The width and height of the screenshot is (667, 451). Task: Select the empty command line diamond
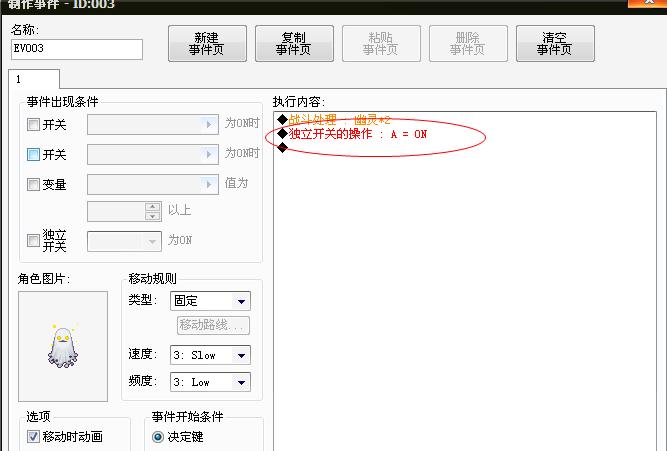tap(282, 148)
